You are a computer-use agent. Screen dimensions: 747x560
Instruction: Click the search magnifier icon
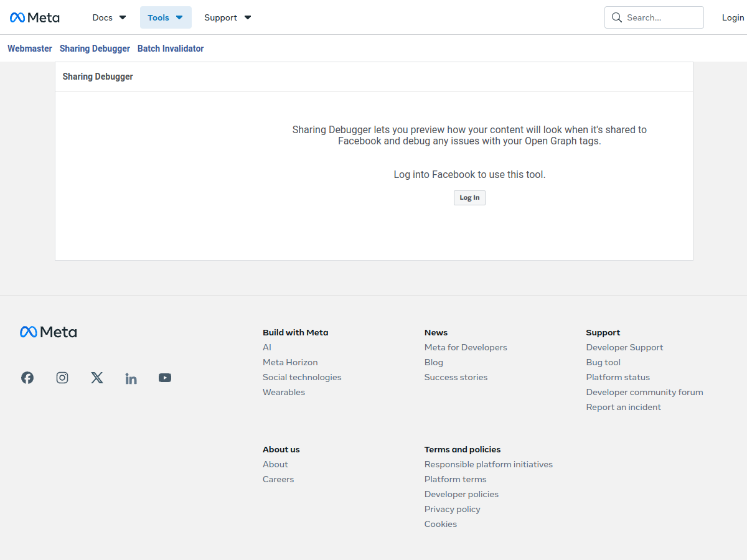coord(617,17)
